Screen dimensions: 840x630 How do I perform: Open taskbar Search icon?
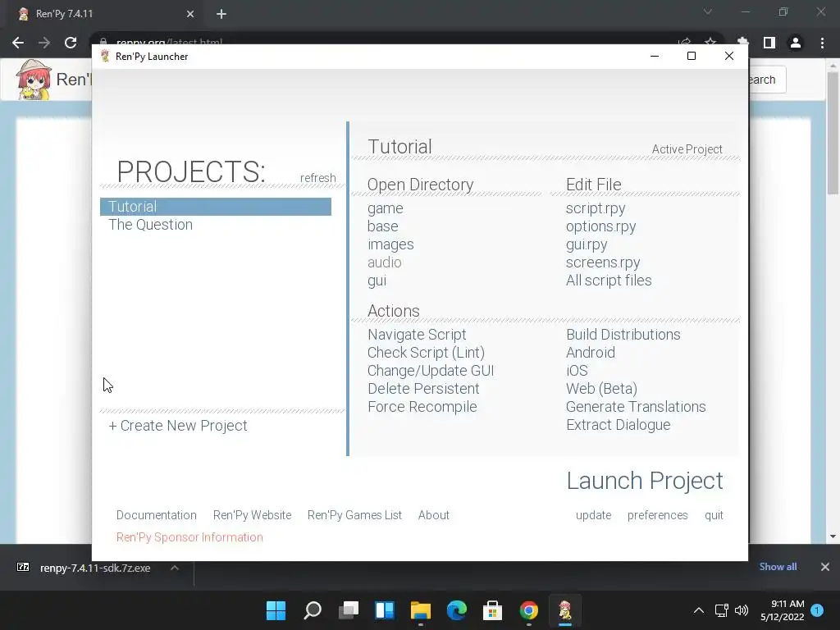tap(313, 610)
